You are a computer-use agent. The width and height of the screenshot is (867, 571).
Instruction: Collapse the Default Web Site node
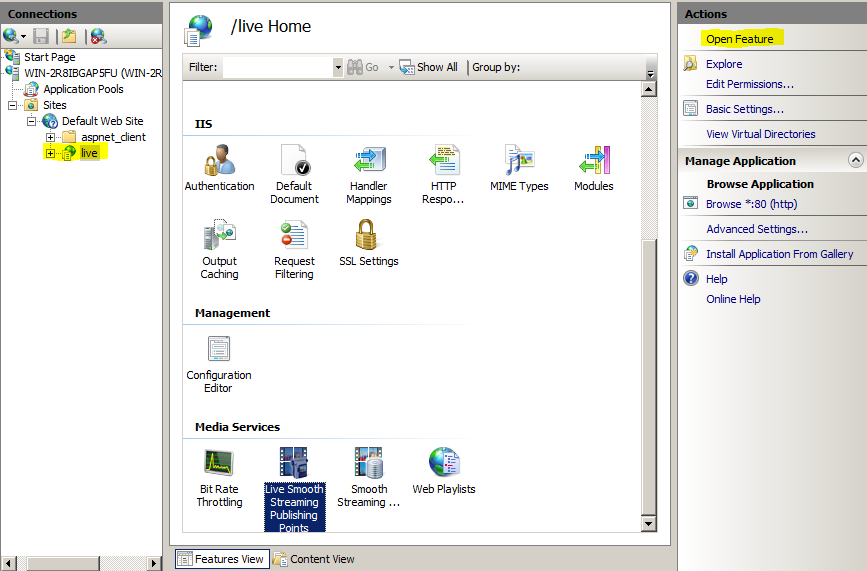(31, 121)
